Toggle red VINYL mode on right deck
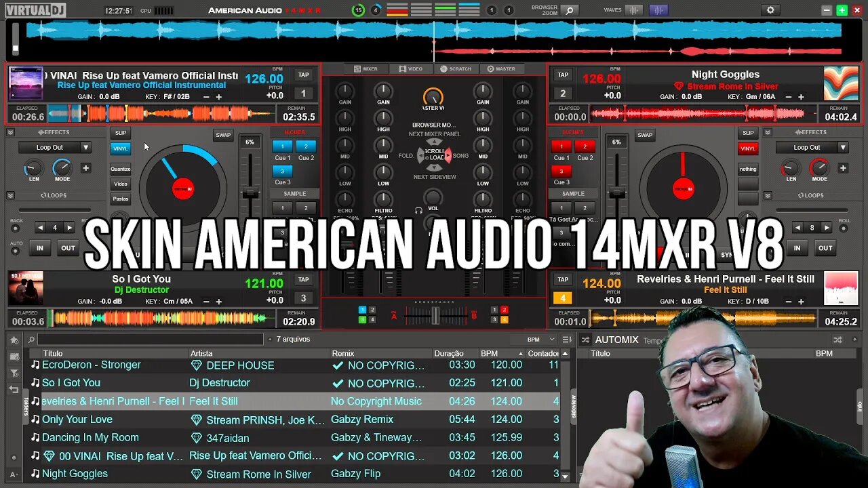Viewport: 868px width, 488px height. pyautogui.click(x=748, y=148)
